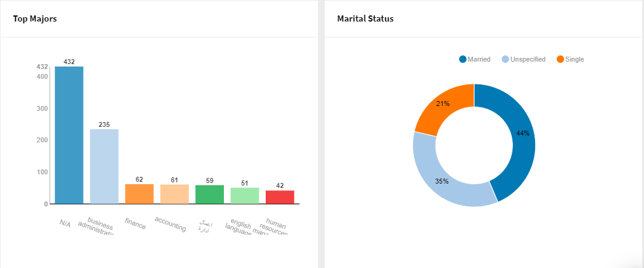Click the orange Single legend dot
644x268 pixels.
[x=560, y=59]
